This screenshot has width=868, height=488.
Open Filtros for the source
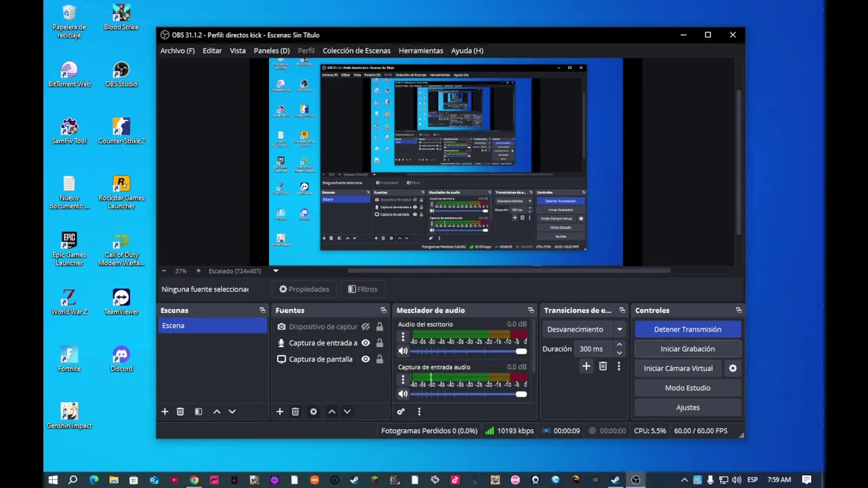[x=363, y=289]
